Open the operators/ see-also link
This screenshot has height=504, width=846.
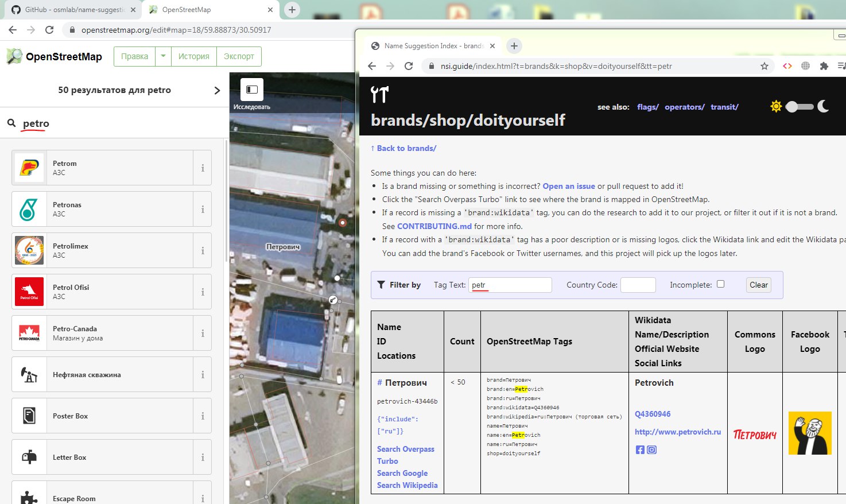coord(685,107)
